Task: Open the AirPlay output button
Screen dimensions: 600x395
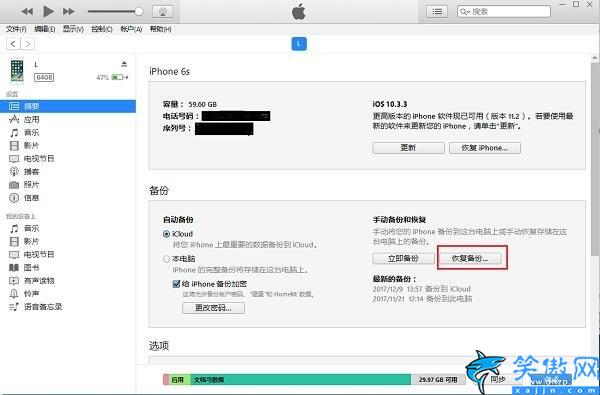Action: [x=163, y=11]
